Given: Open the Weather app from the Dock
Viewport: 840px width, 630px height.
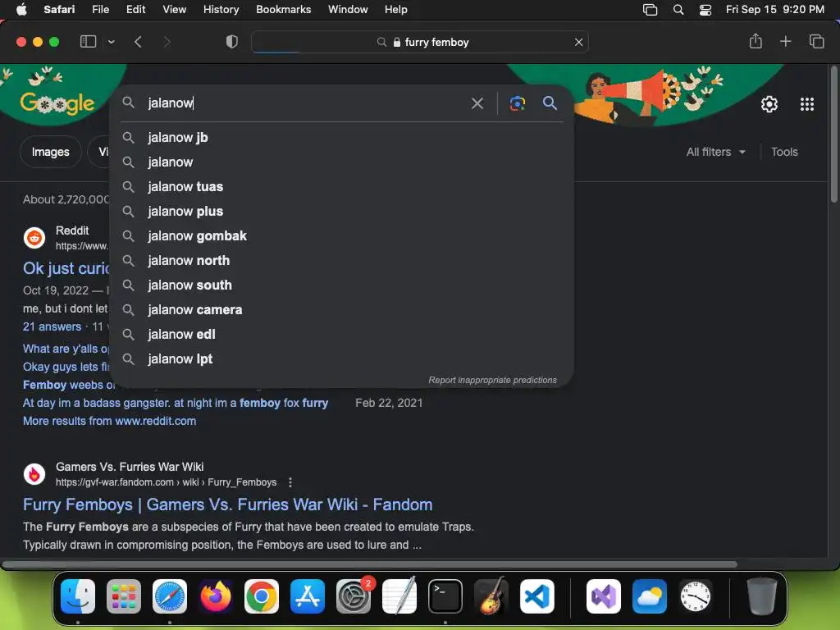Looking at the screenshot, I should tap(650, 596).
